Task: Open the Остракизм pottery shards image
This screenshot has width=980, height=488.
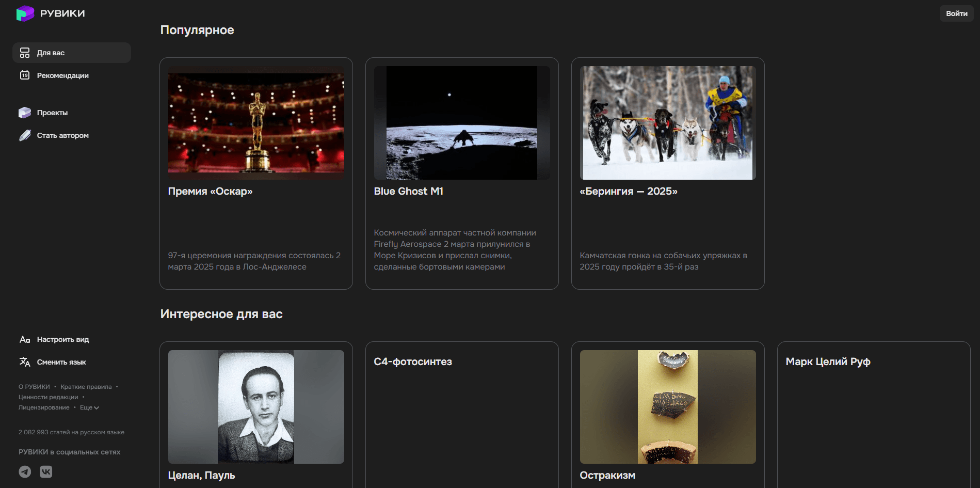Action: point(668,407)
